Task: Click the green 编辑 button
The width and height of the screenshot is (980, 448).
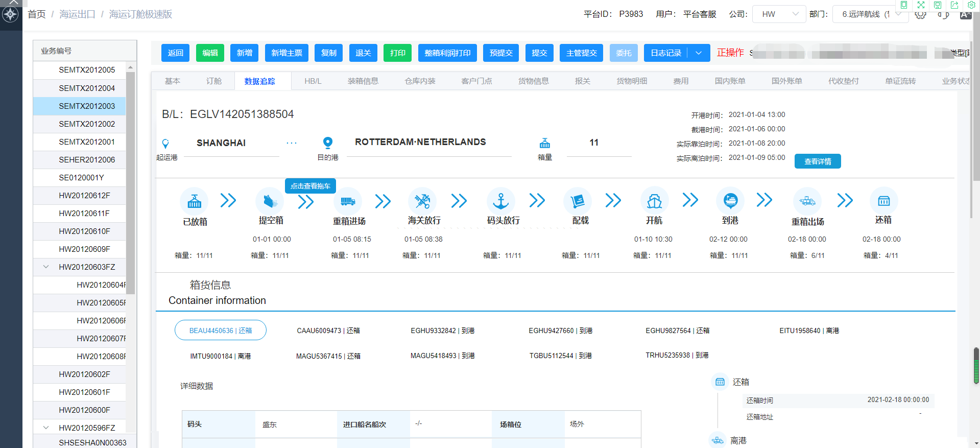Action: (x=210, y=53)
